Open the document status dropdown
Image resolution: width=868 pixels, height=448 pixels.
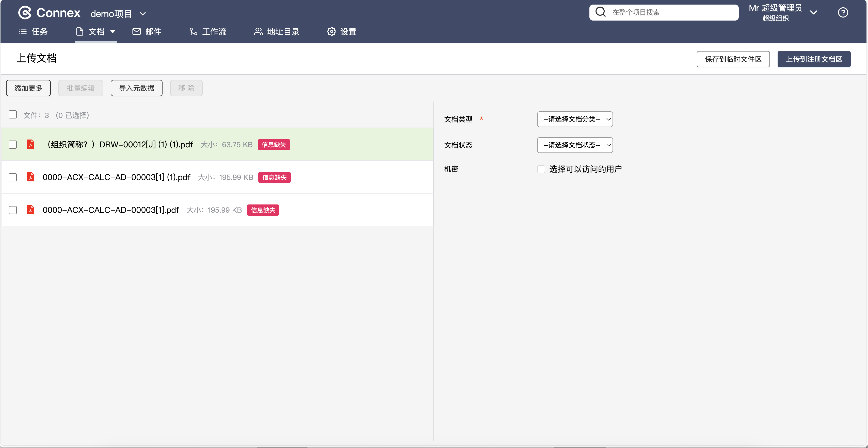574,145
